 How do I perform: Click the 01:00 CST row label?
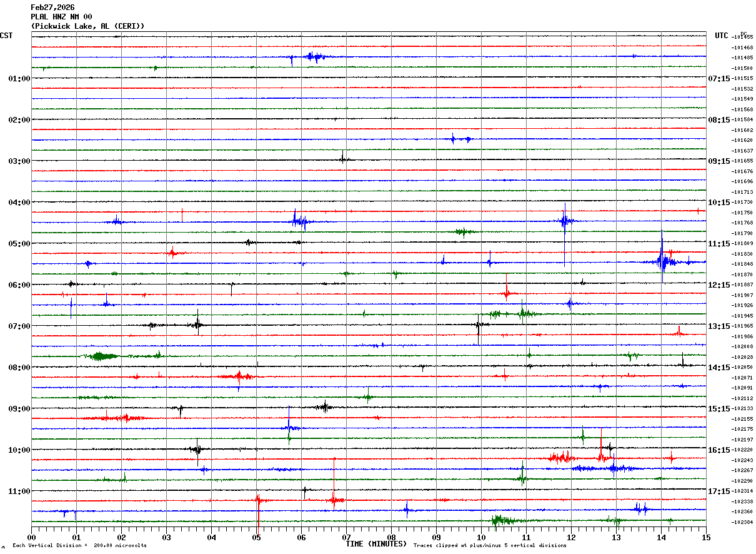[19, 79]
